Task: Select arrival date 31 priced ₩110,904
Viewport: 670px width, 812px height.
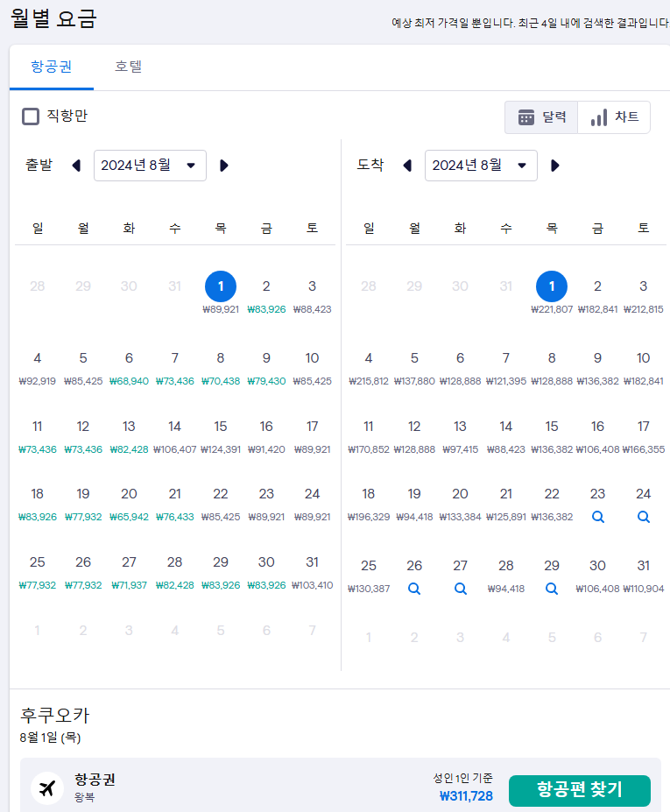Action: (x=643, y=575)
